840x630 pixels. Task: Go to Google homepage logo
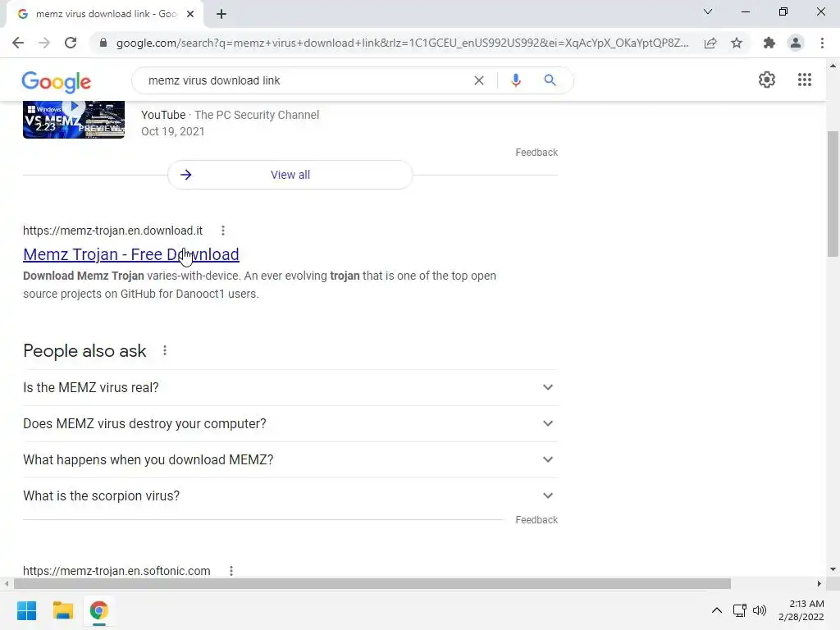tap(57, 81)
